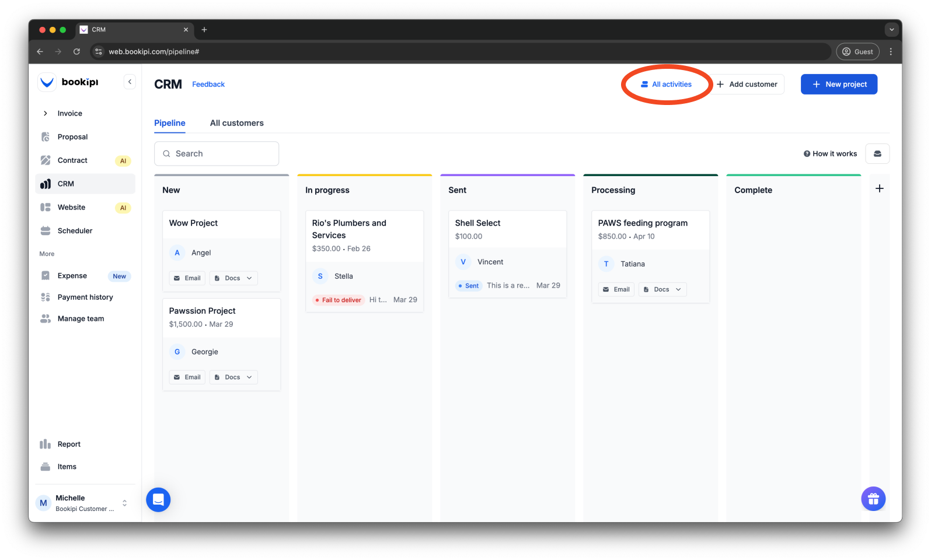Click the Sent status badge

click(469, 286)
